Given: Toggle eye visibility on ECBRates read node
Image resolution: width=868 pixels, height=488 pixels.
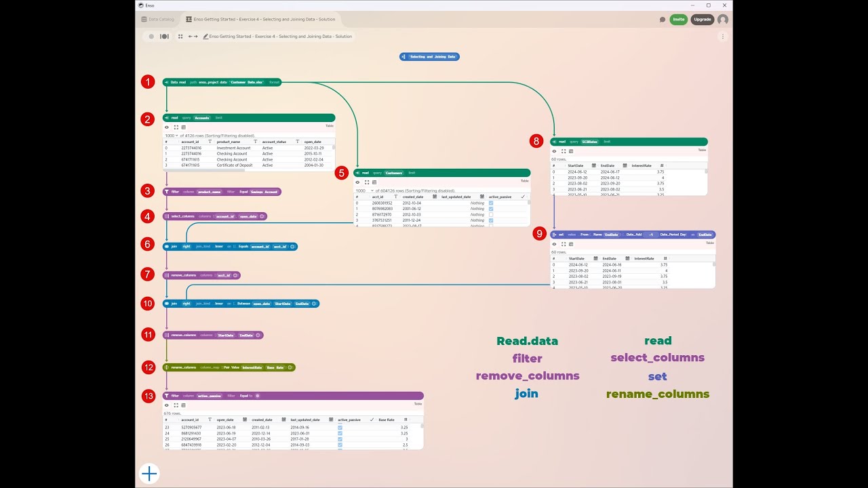Looking at the screenshot, I should click(554, 151).
